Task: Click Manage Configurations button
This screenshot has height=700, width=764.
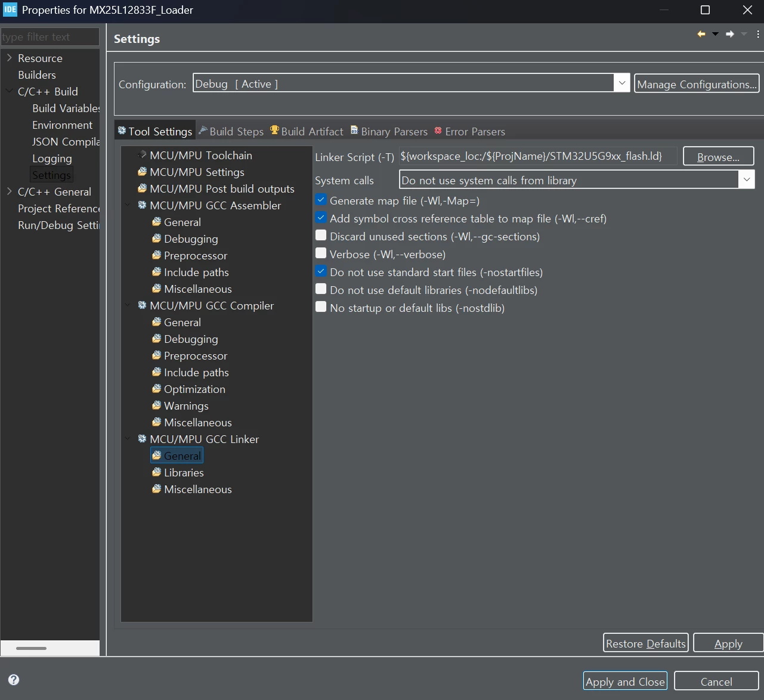Action: [697, 83]
